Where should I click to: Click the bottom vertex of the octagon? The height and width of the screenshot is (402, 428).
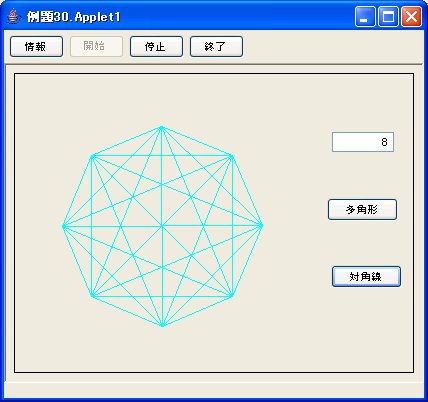(162, 325)
